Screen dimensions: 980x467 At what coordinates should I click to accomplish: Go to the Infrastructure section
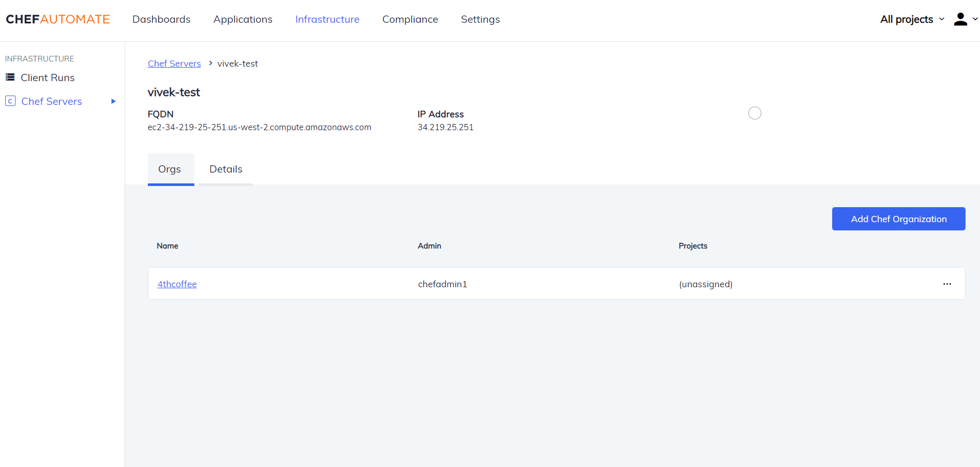[x=327, y=19]
